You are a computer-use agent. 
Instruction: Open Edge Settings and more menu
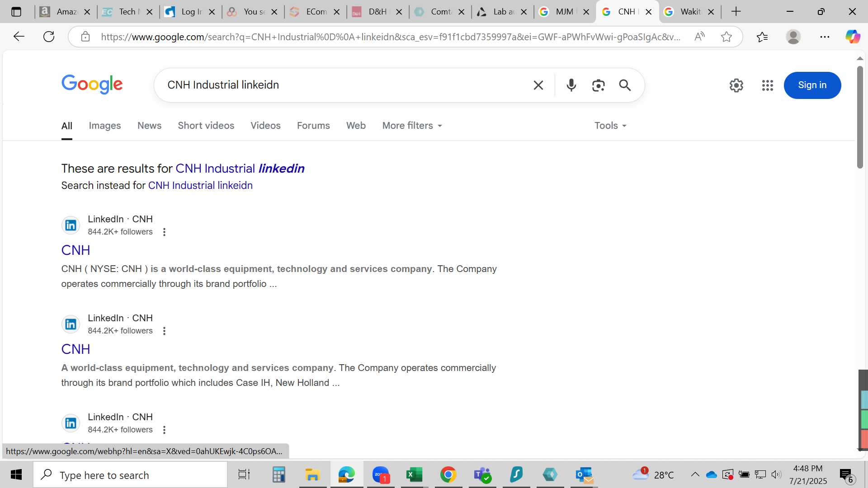pos(825,37)
